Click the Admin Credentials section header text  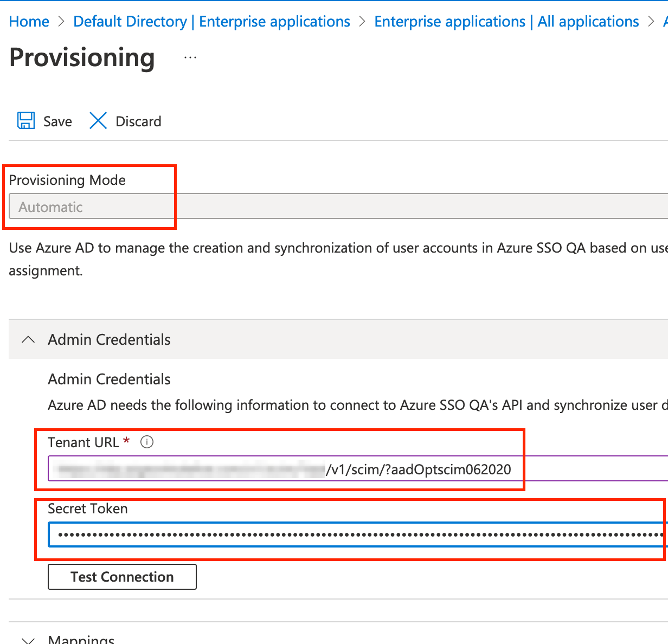pyautogui.click(x=110, y=340)
